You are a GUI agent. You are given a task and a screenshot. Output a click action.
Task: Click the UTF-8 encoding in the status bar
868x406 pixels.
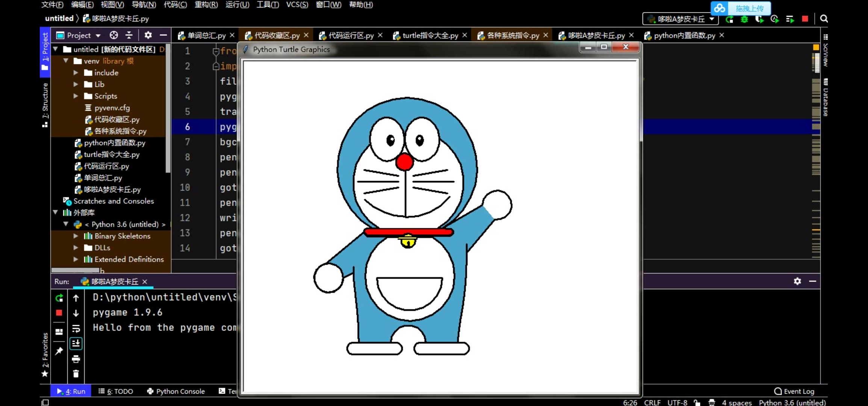[677, 402]
